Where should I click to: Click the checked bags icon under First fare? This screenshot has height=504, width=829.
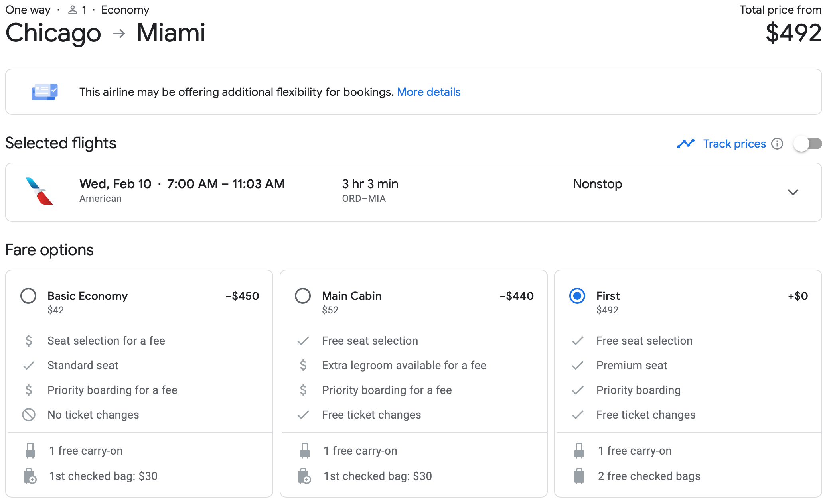coord(579,476)
